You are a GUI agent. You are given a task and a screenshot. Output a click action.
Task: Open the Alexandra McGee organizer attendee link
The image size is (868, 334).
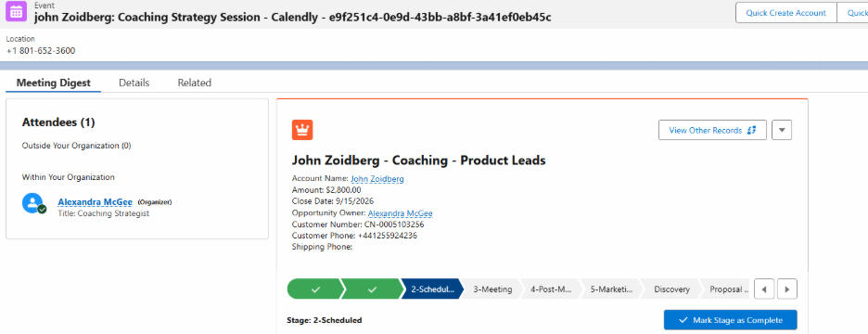click(96, 202)
